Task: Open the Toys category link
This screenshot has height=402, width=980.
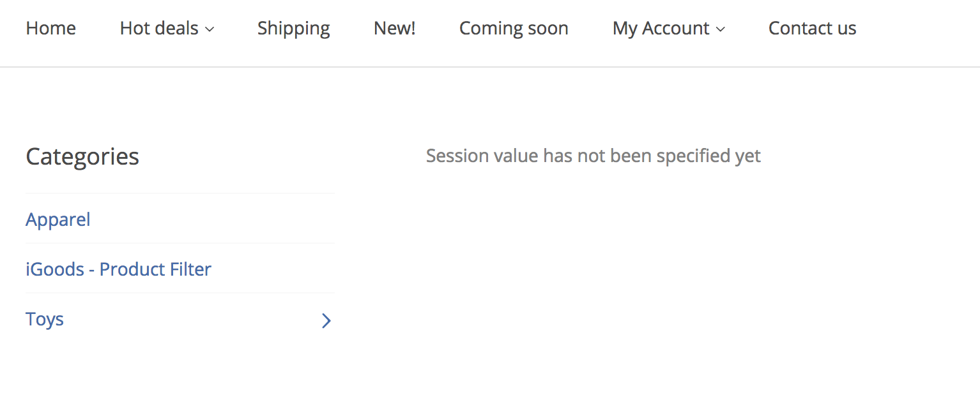Action: click(x=44, y=319)
